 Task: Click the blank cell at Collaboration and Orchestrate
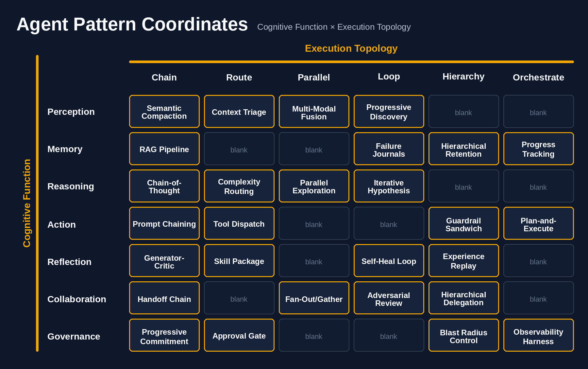coord(538,298)
